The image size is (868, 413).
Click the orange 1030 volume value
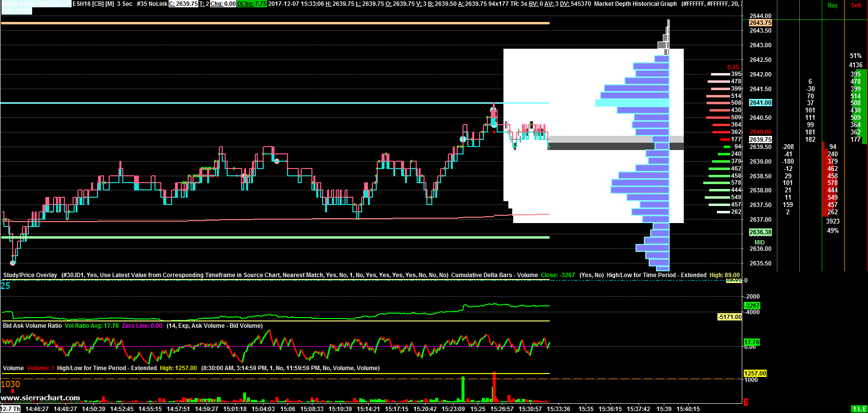pyautogui.click(x=10, y=384)
